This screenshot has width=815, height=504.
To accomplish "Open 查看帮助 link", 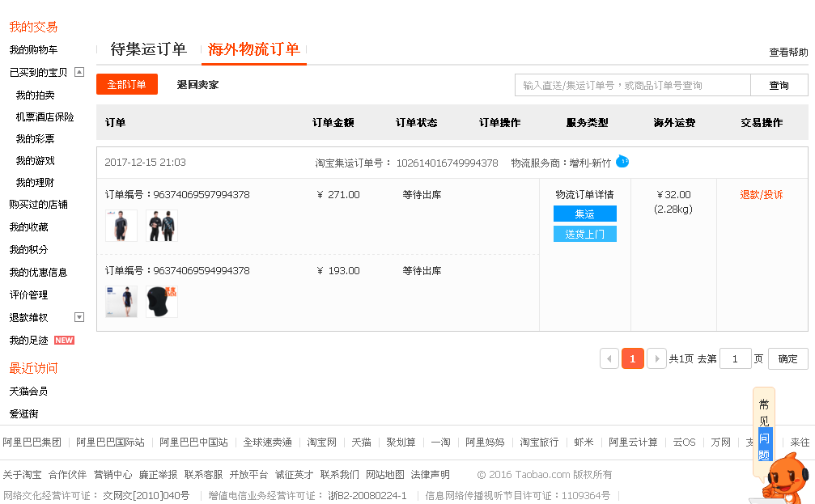I will 788,52.
